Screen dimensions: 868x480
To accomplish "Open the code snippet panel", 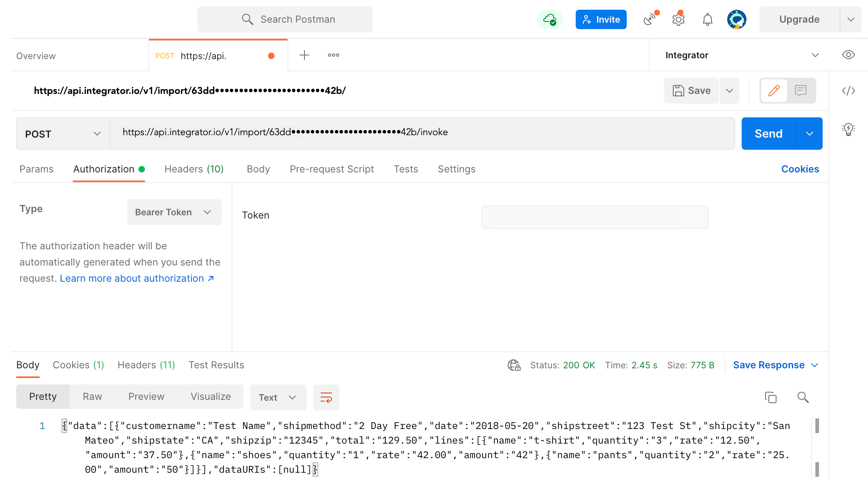I will 849,90.
